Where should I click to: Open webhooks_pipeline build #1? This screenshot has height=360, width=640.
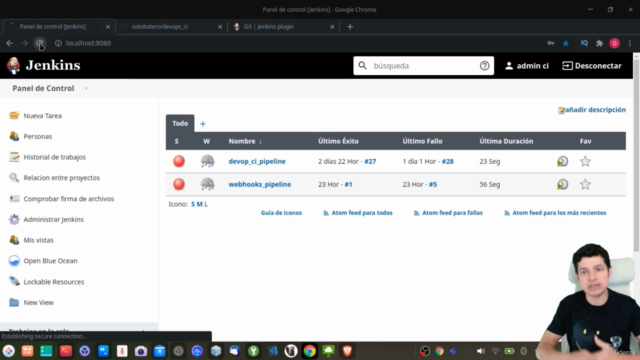[x=348, y=184]
